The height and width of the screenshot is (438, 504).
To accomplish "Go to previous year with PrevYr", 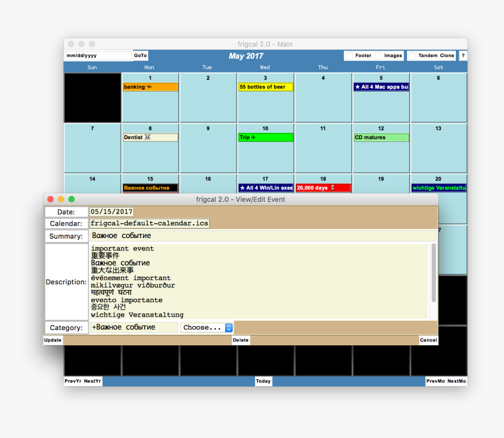I will pos(73,381).
